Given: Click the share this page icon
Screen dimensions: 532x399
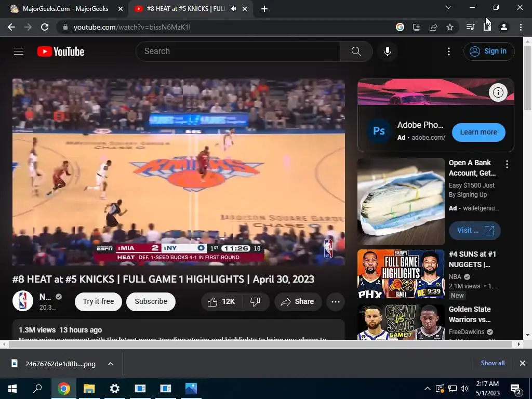Looking at the screenshot, I should [x=433, y=27].
